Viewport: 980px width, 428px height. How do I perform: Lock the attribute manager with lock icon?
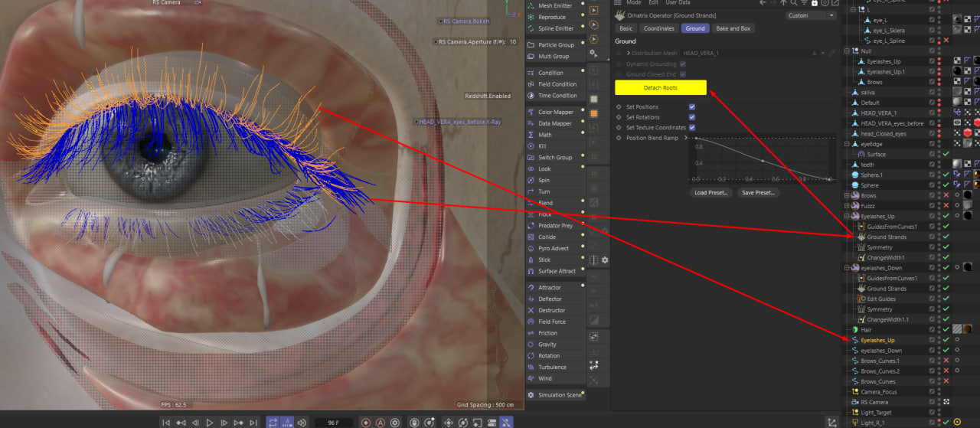pyautogui.click(x=815, y=3)
